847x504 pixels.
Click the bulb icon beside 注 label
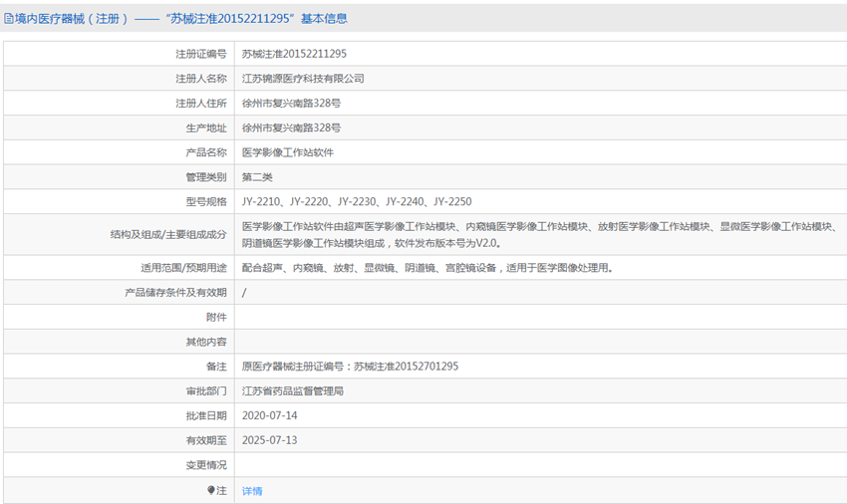[x=211, y=490]
